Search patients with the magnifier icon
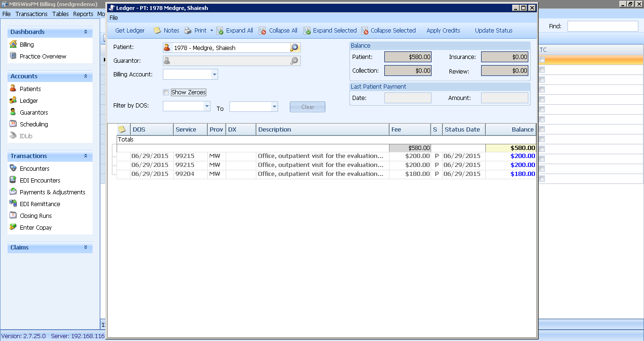 coord(295,48)
